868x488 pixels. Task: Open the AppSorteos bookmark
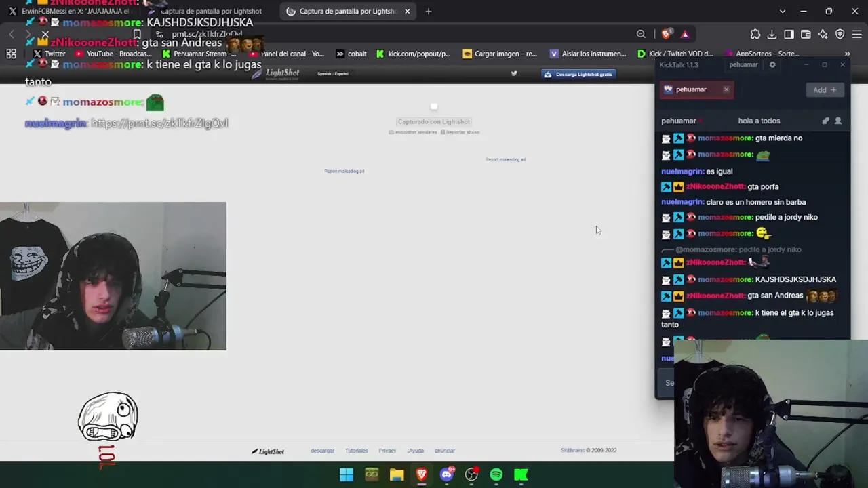pyautogui.click(x=762, y=54)
